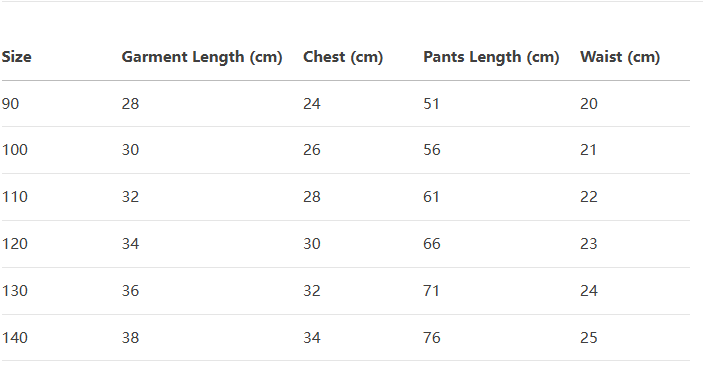Click pants length value 61
This screenshot has width=703, height=366.
click(x=431, y=197)
